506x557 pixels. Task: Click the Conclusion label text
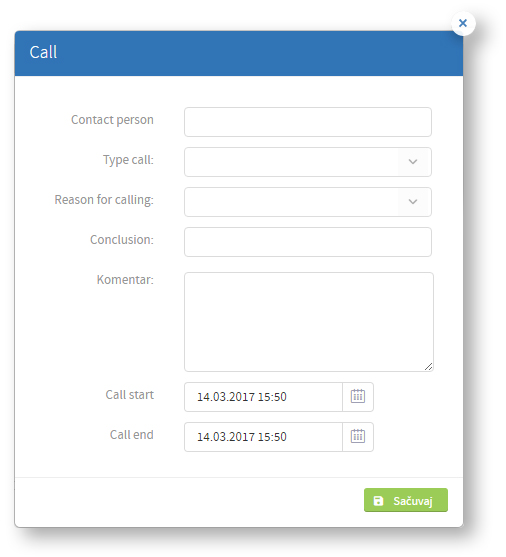click(x=122, y=240)
